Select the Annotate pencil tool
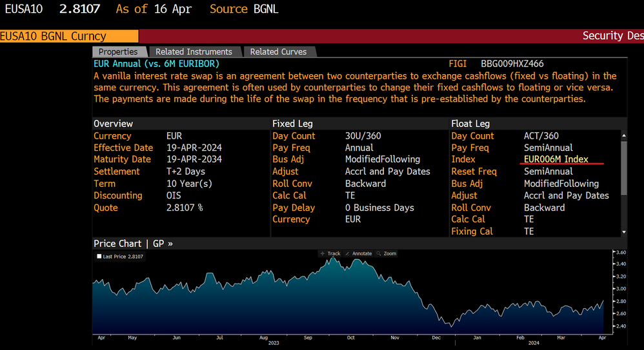 pos(359,253)
